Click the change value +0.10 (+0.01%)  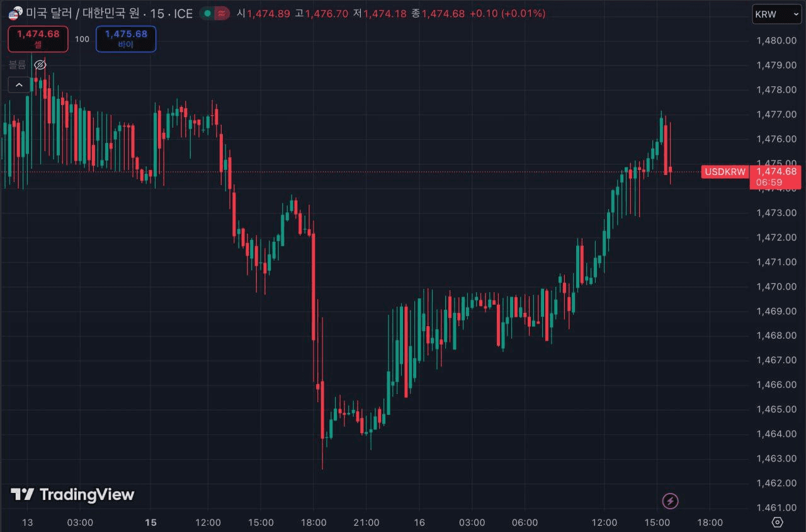coord(508,13)
